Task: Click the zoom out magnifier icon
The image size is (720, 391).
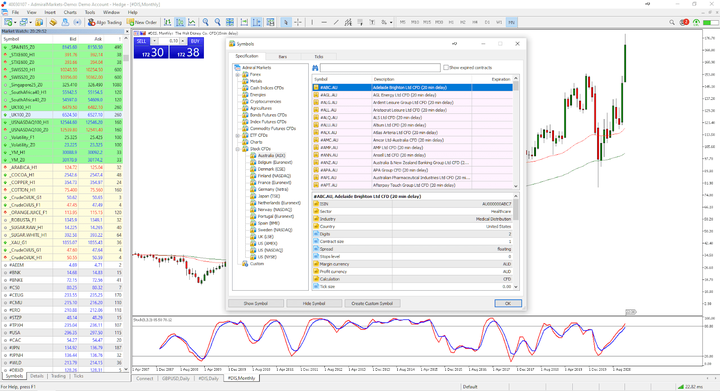Action: click(218, 22)
